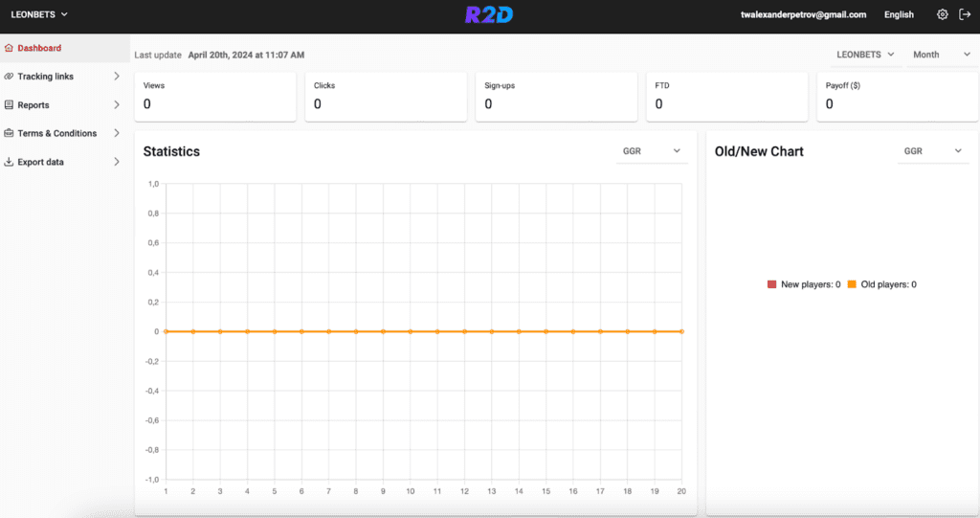Select Export data menu item
The height and width of the screenshot is (518, 980).
[x=41, y=162]
